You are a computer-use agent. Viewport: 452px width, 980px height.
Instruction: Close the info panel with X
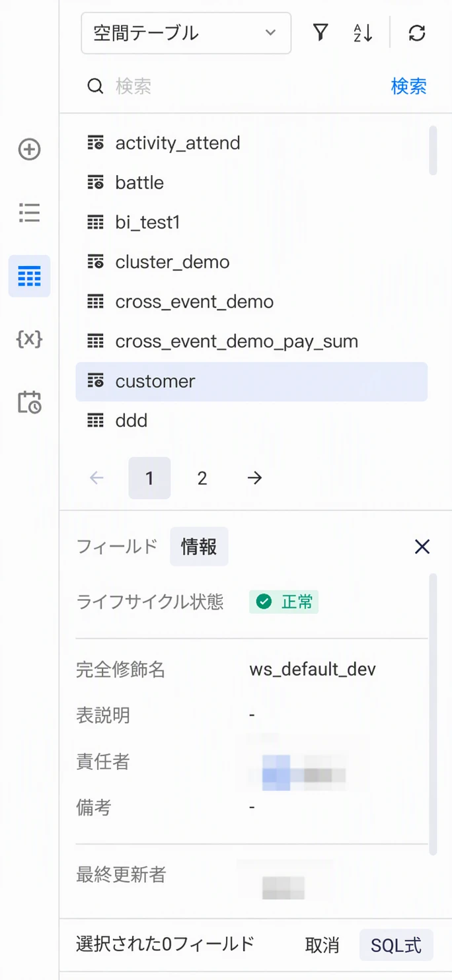coord(422,546)
